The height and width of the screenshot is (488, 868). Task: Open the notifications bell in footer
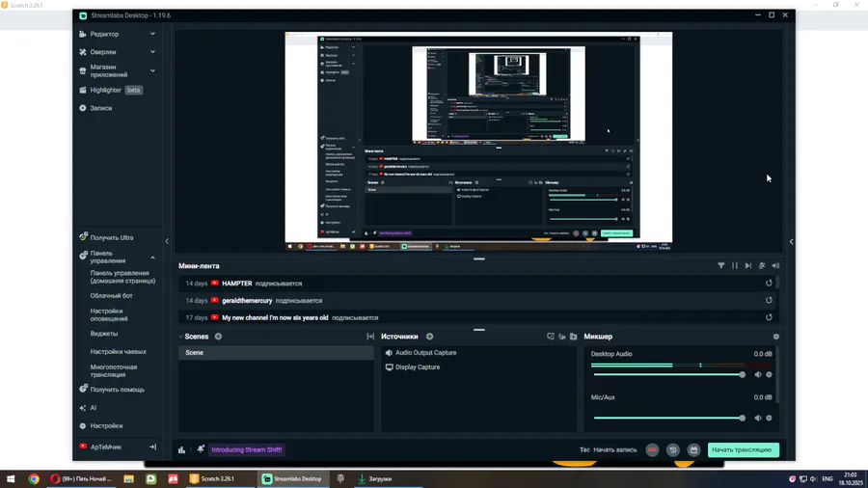tap(201, 449)
